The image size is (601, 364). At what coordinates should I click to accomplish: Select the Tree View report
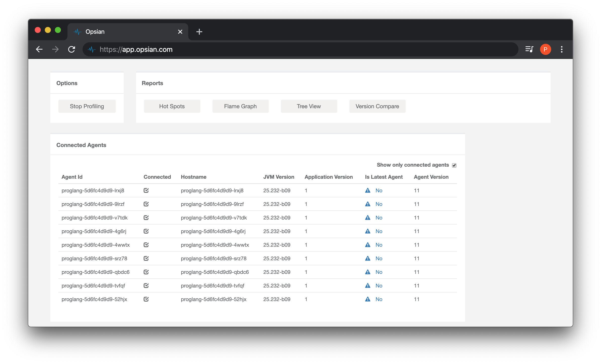pyautogui.click(x=309, y=106)
